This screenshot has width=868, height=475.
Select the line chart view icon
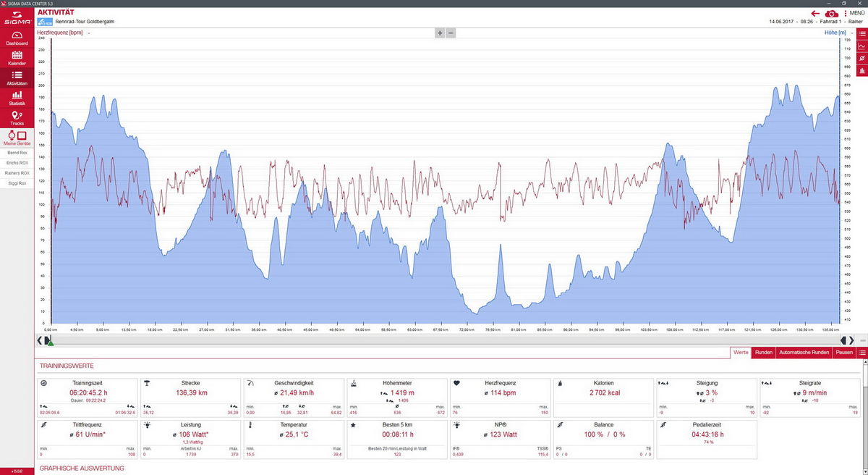[x=861, y=46]
